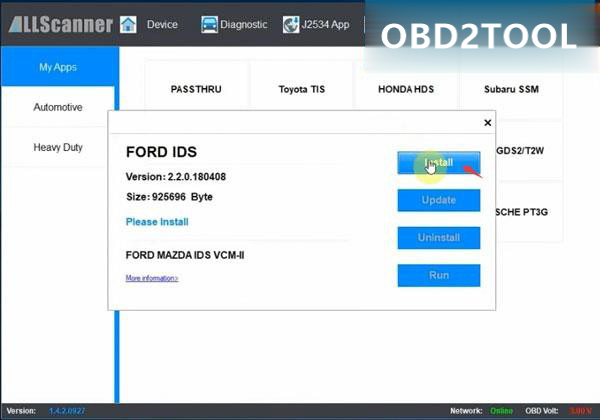Click the ALLScanner logo
The height and width of the screenshot is (420, 600).
61,24
